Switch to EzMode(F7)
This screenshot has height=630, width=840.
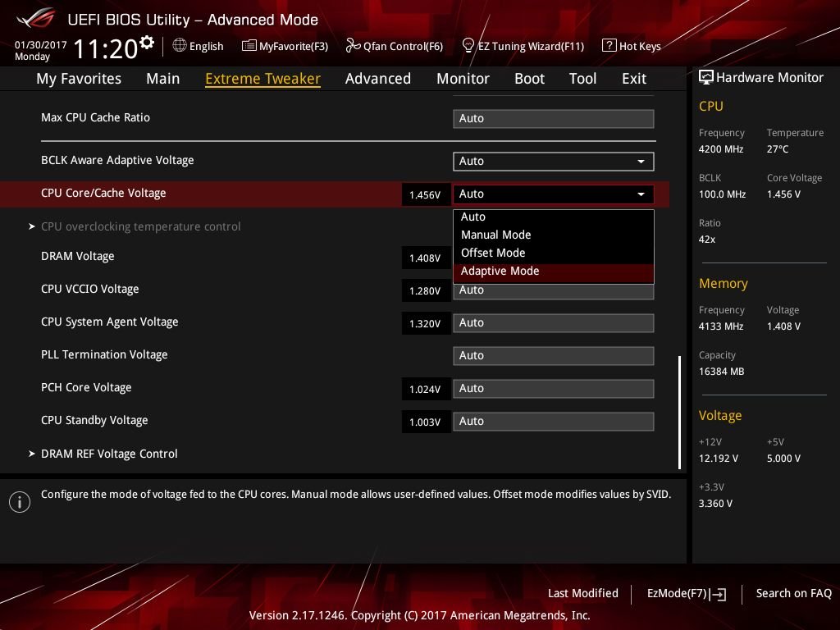[687, 594]
